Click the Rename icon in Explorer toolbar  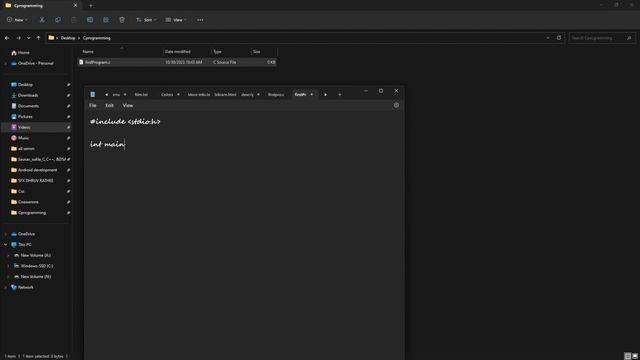pyautogui.click(x=90, y=20)
